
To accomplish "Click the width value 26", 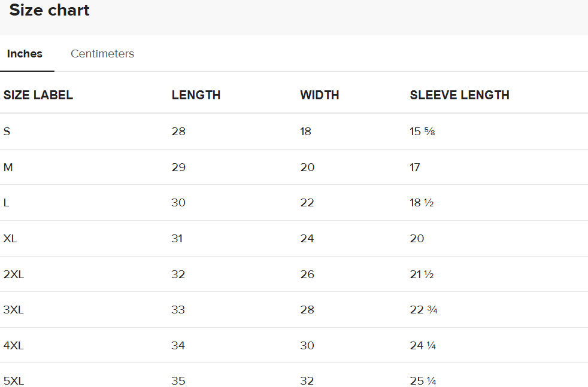I will [307, 275].
